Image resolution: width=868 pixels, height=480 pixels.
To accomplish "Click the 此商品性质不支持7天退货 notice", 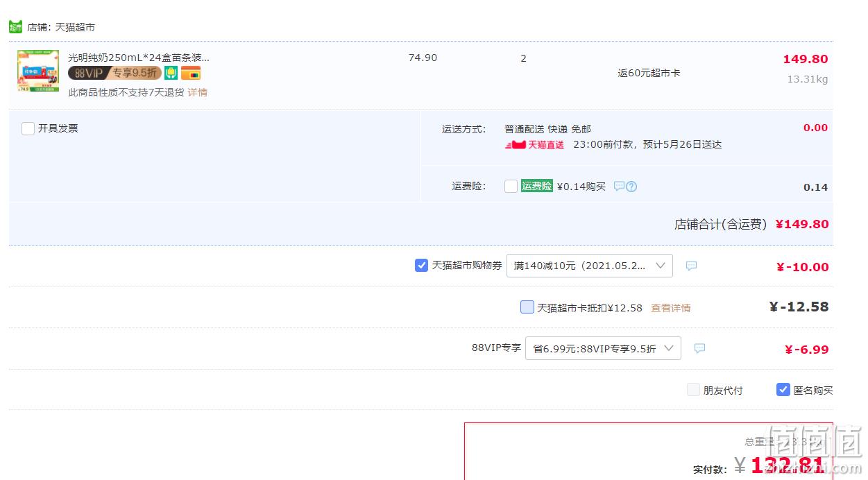I will pyautogui.click(x=126, y=92).
